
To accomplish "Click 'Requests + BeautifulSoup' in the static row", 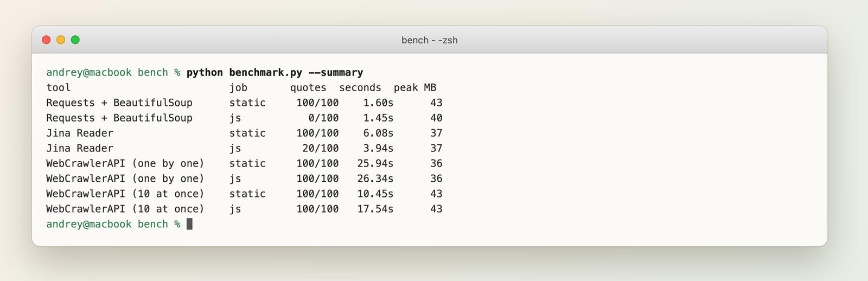I will click(x=119, y=103).
